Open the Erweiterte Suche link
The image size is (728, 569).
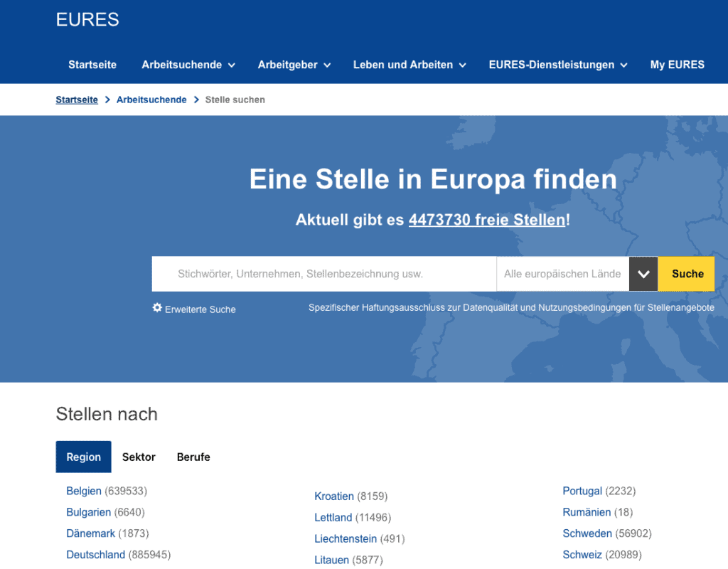coord(200,309)
